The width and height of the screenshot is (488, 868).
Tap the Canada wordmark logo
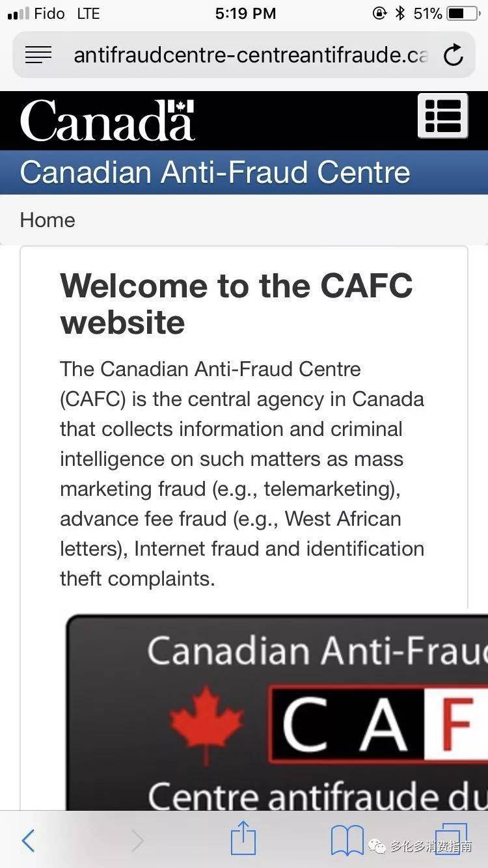point(107,120)
